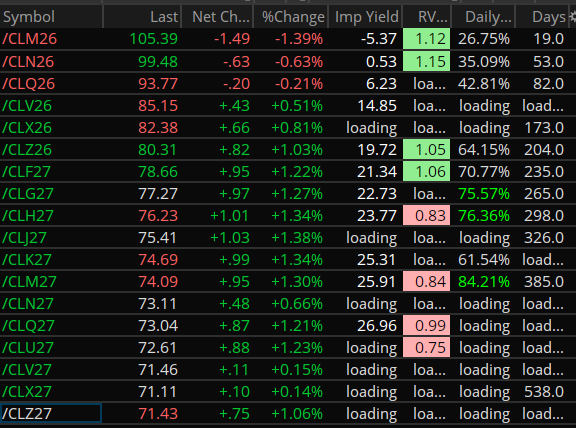Click the last price 72.61

point(158,348)
